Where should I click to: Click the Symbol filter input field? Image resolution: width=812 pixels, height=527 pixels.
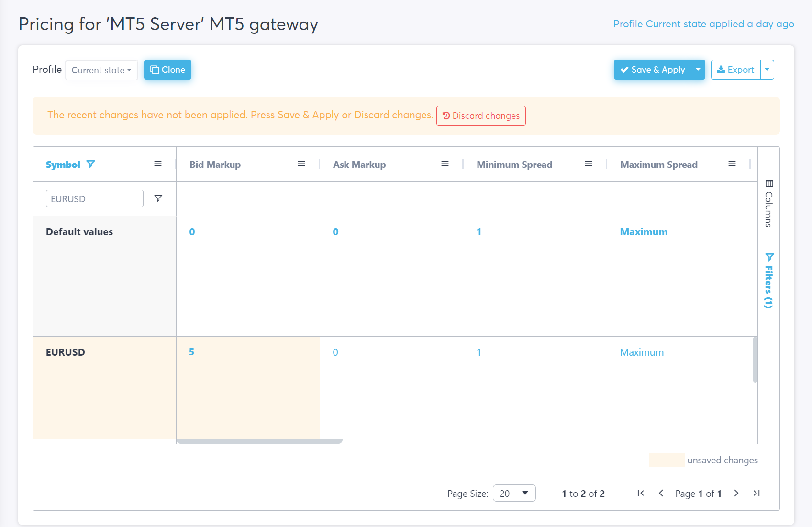pyautogui.click(x=95, y=198)
